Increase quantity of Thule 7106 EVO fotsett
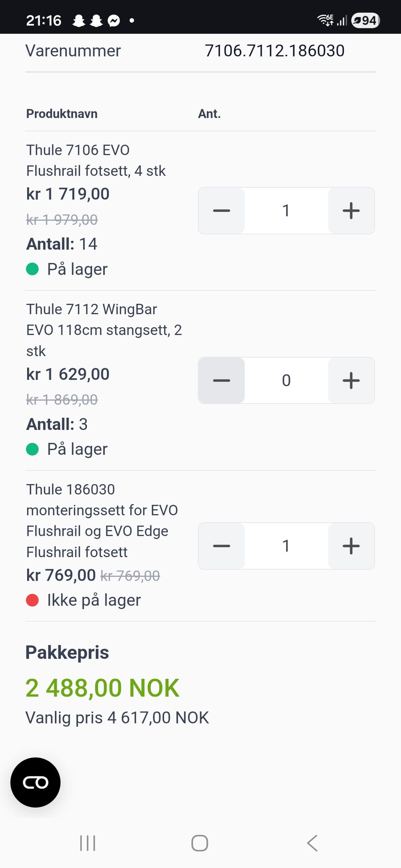The image size is (401, 868). pyautogui.click(x=351, y=211)
